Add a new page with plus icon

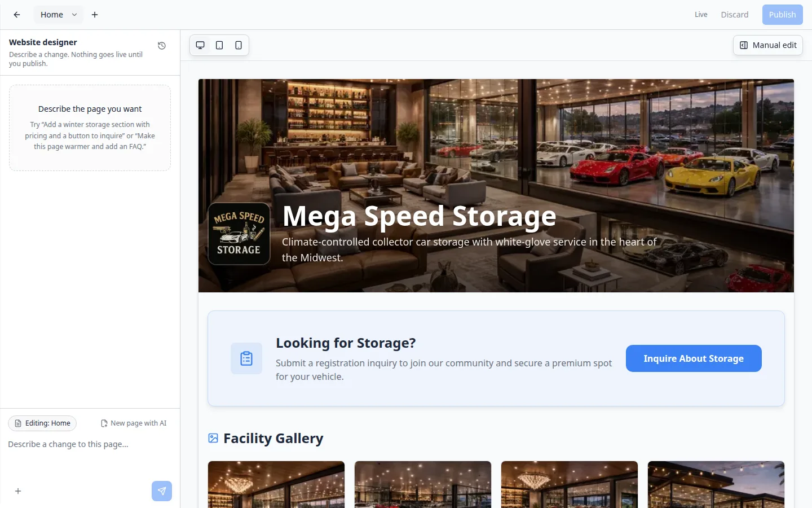[x=95, y=15]
